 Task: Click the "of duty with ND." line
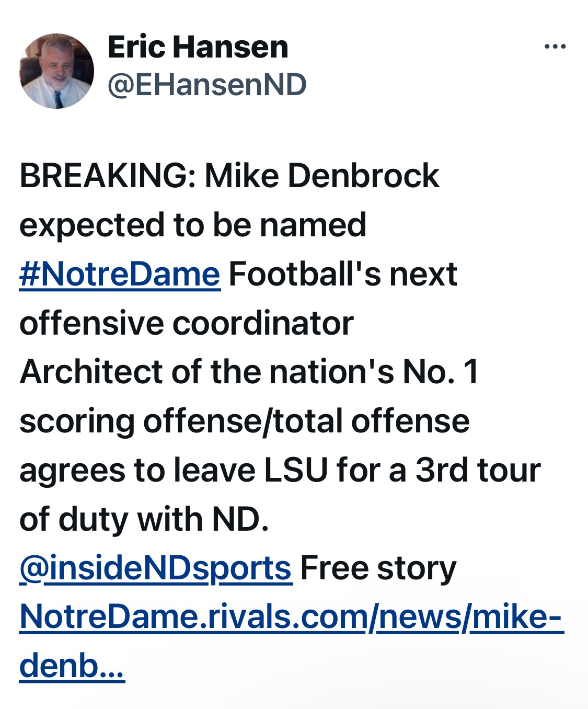(x=144, y=520)
